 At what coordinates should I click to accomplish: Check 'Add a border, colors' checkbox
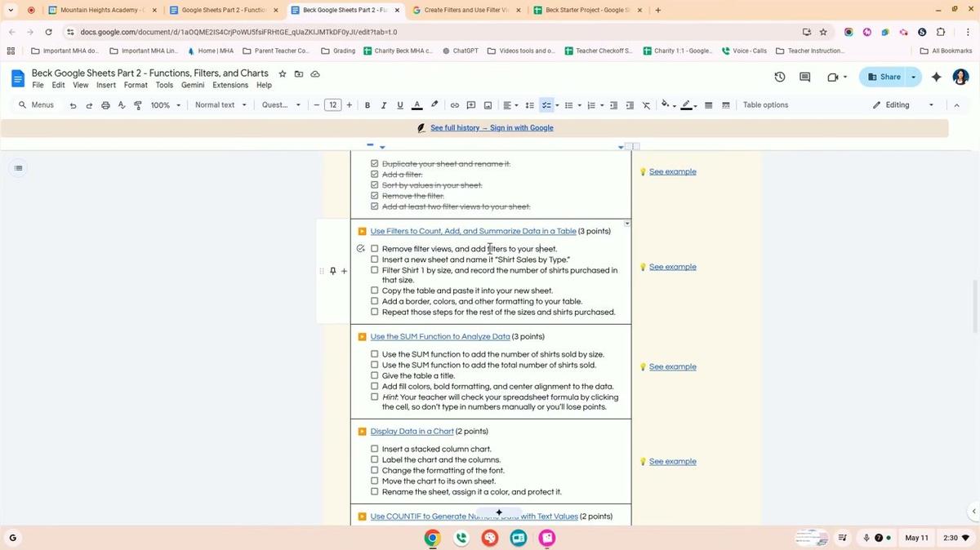pyautogui.click(x=375, y=301)
